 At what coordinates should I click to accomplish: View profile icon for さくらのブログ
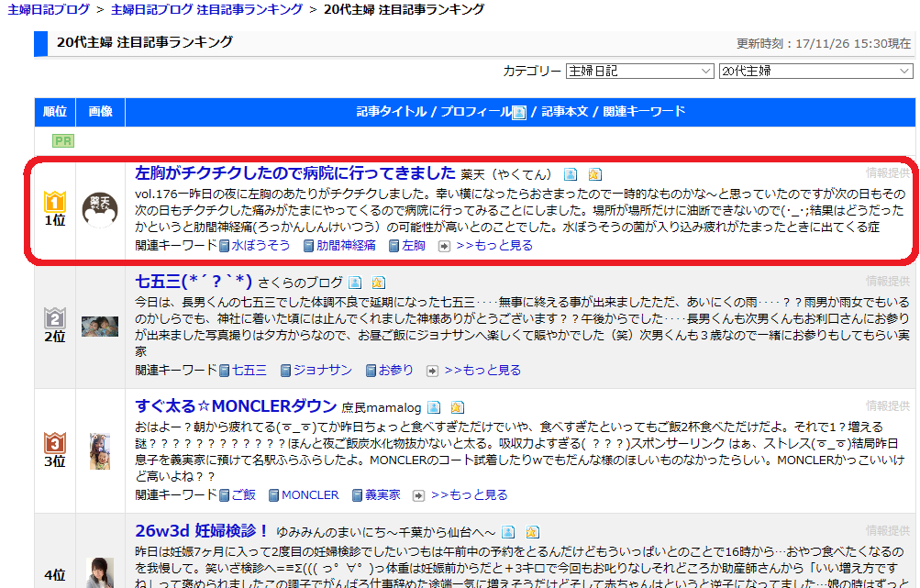(x=355, y=283)
